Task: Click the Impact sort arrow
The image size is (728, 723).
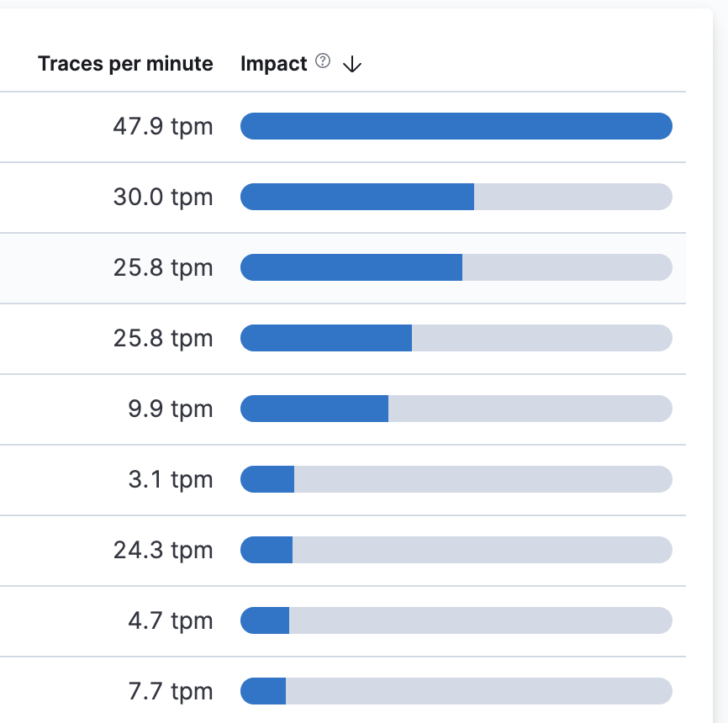Action: 353,64
